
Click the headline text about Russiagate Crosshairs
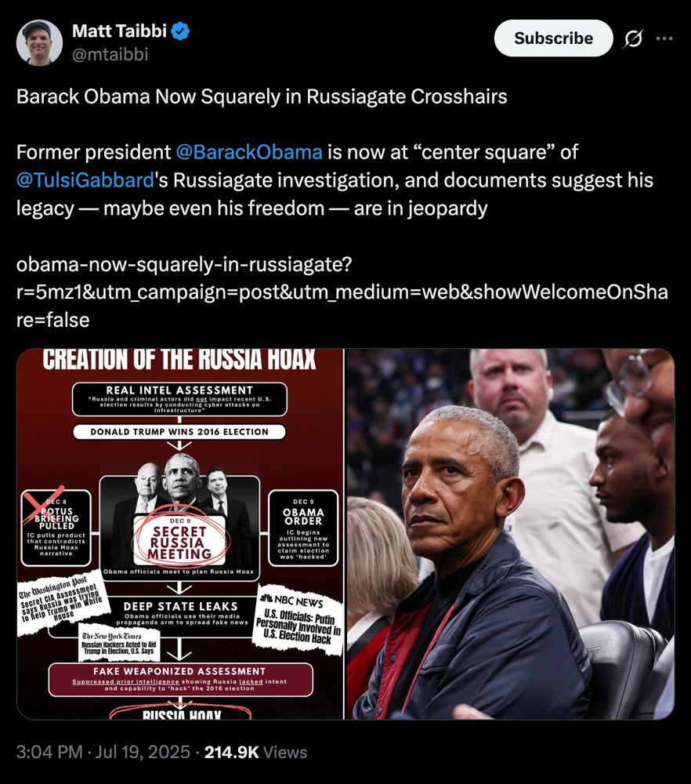tap(262, 96)
